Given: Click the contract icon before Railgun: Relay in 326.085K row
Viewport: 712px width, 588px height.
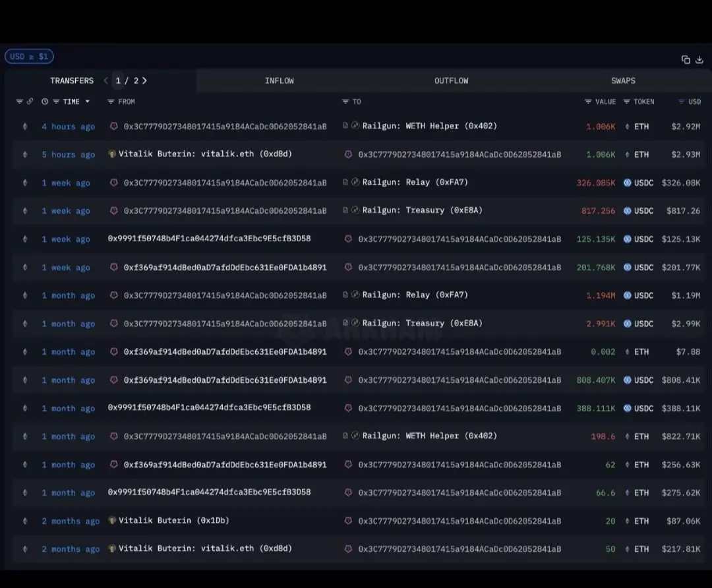Looking at the screenshot, I should [x=345, y=182].
